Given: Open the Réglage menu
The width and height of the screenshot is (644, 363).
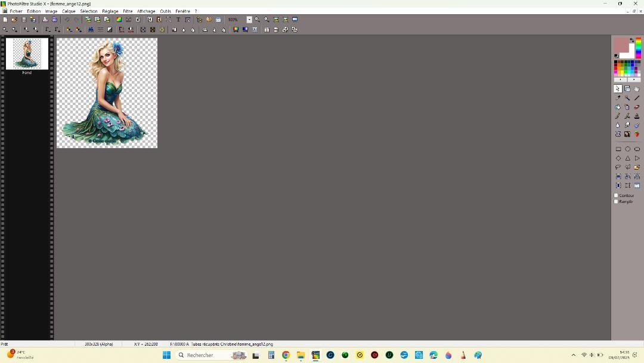Looking at the screenshot, I should point(110,11).
